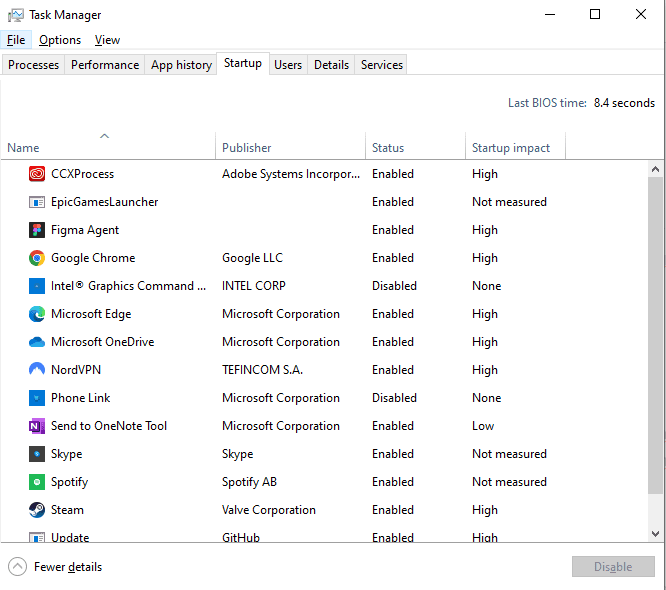Click Skype in the Publisher column
The width and height of the screenshot is (666, 590).
tap(237, 454)
